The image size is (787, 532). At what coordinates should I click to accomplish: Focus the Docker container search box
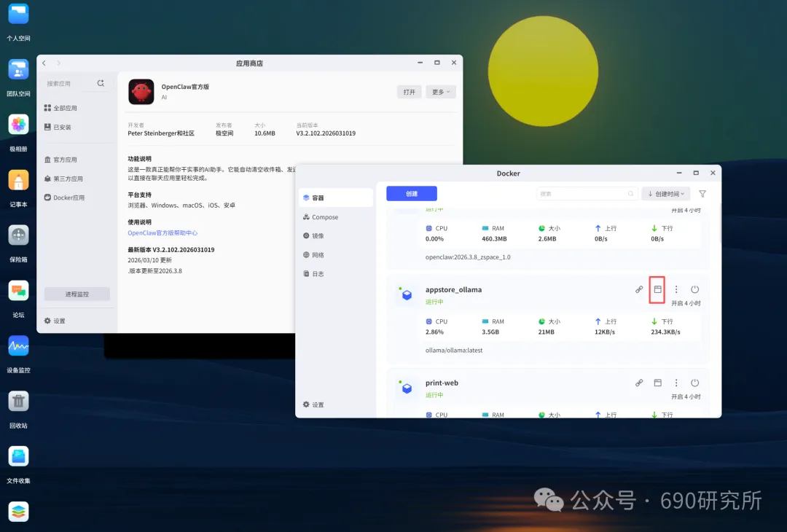click(x=587, y=194)
